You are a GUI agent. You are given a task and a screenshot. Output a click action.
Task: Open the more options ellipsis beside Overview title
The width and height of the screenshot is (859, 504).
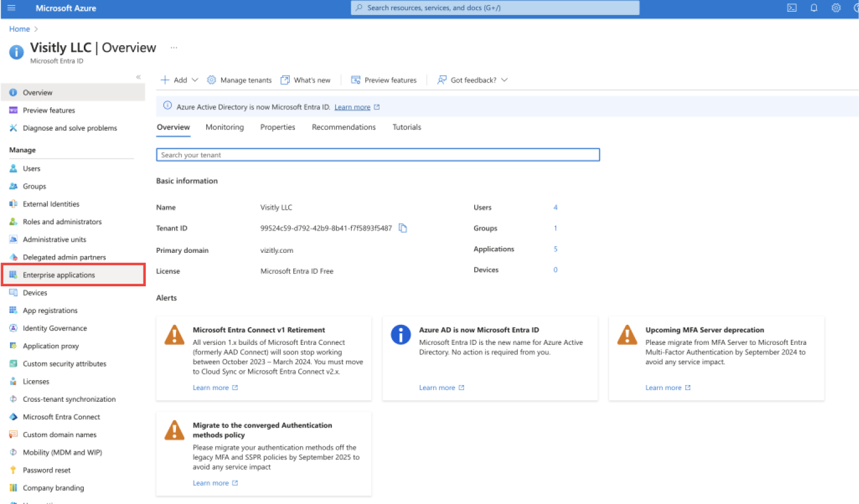174,47
